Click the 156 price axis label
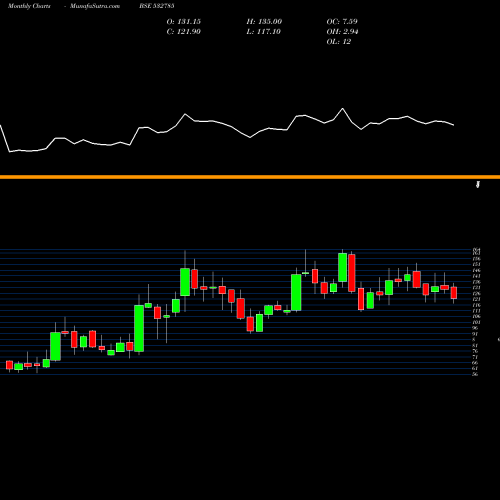The width and height of the screenshot is (500, 500). point(476,259)
